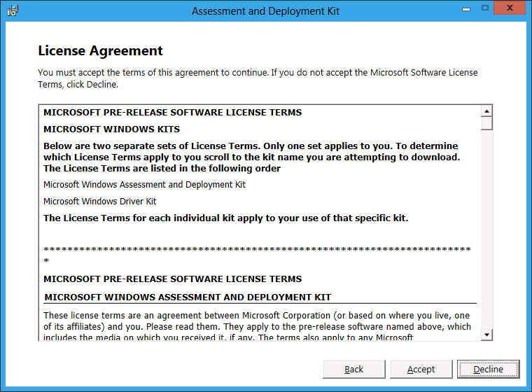Accept the license agreement

coord(421,369)
